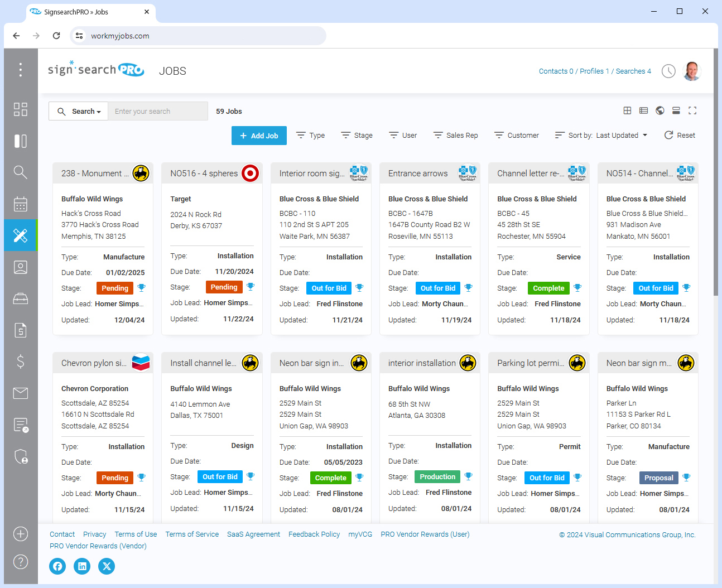Image resolution: width=722 pixels, height=588 pixels.
Task: Open the Stage filter
Action: click(357, 135)
